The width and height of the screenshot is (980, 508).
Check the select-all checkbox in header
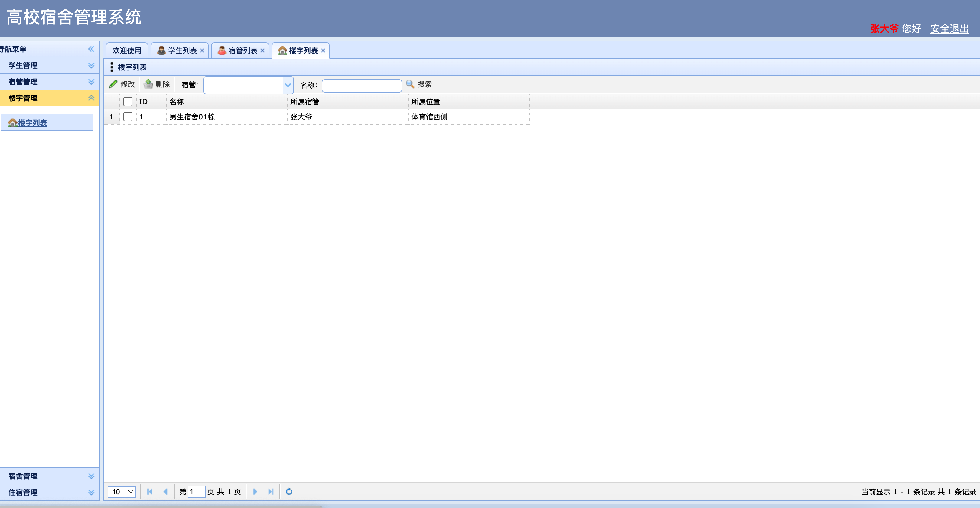[x=128, y=102]
